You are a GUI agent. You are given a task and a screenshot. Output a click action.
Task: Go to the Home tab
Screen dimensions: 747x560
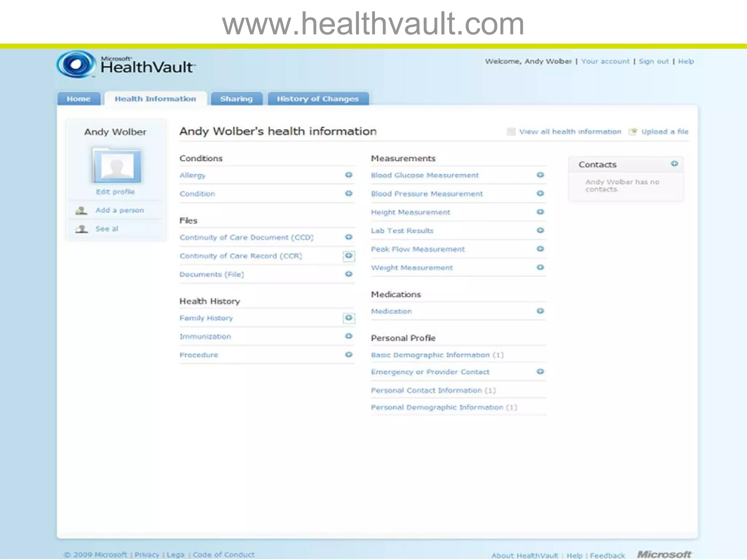79,99
